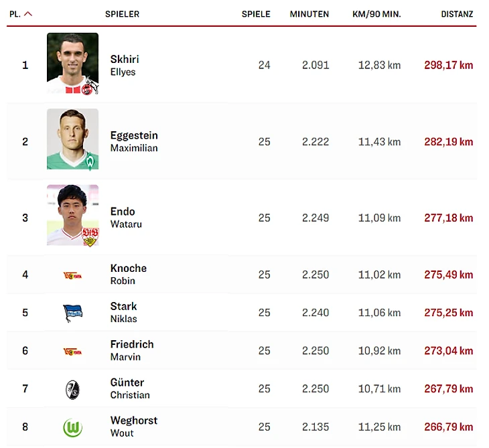
Task: Click the SC Freiburg logo beside Günter
Action: (72, 389)
